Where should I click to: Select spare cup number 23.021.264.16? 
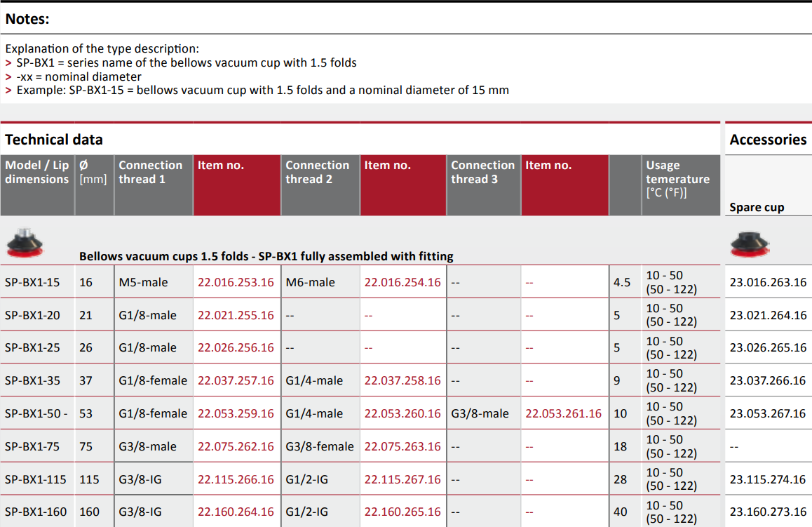click(x=768, y=315)
